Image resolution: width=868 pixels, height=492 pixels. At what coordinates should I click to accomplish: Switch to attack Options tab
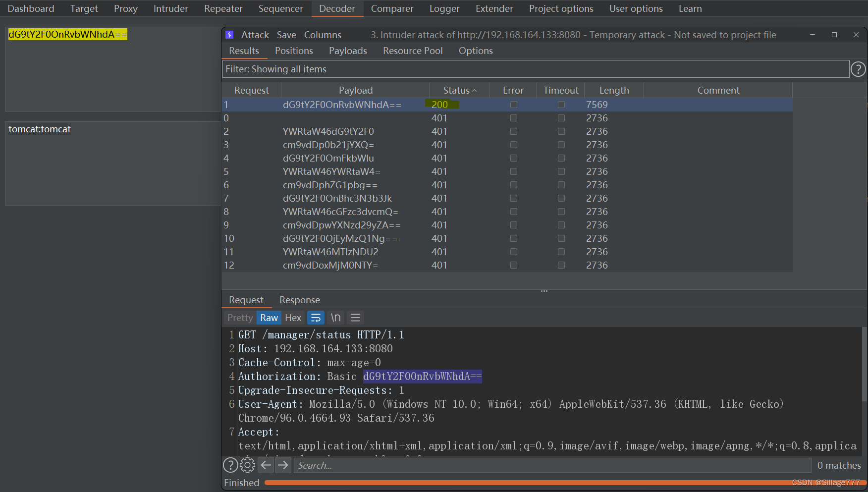[x=476, y=51]
